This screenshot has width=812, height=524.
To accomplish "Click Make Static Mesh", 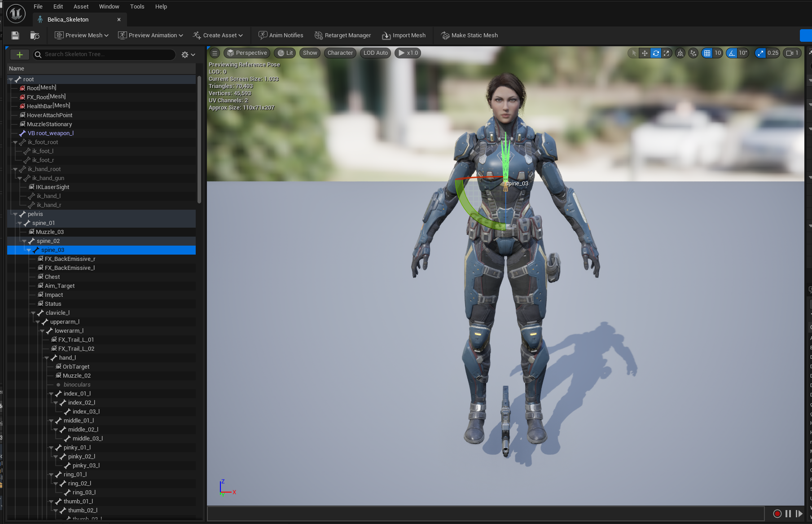I will 470,35.
